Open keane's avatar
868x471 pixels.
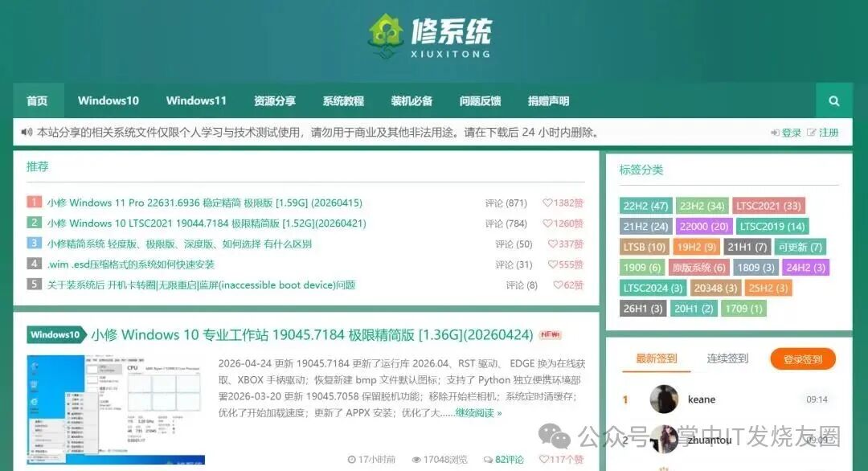pyautogui.click(x=664, y=399)
